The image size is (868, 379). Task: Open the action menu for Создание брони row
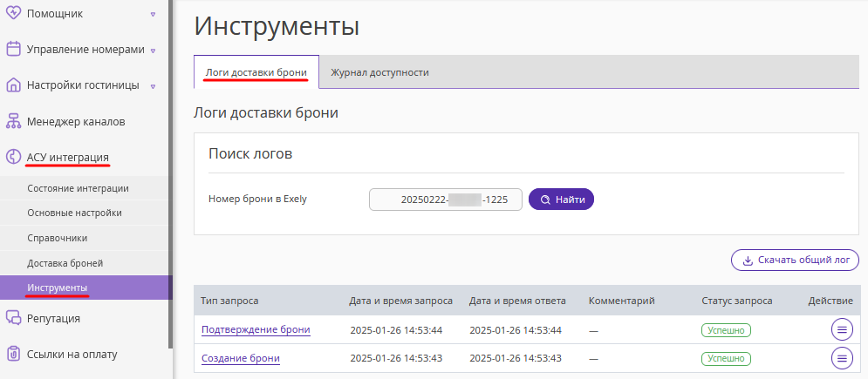pyautogui.click(x=842, y=358)
